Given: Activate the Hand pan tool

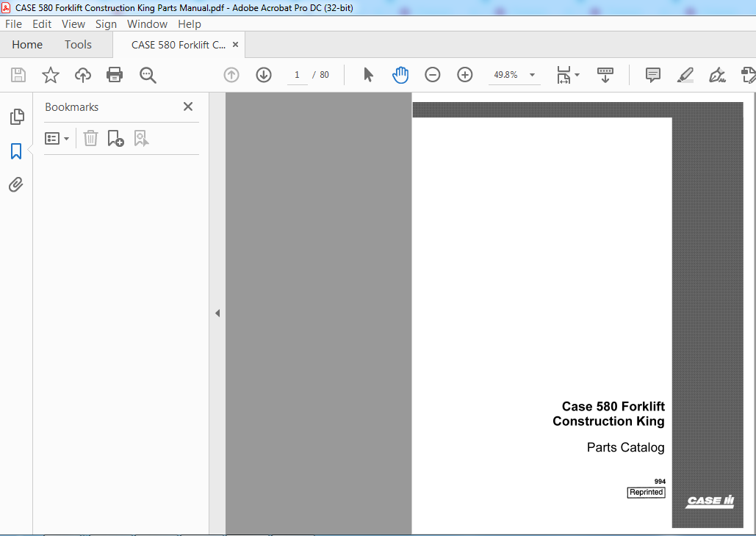Looking at the screenshot, I should click(400, 75).
